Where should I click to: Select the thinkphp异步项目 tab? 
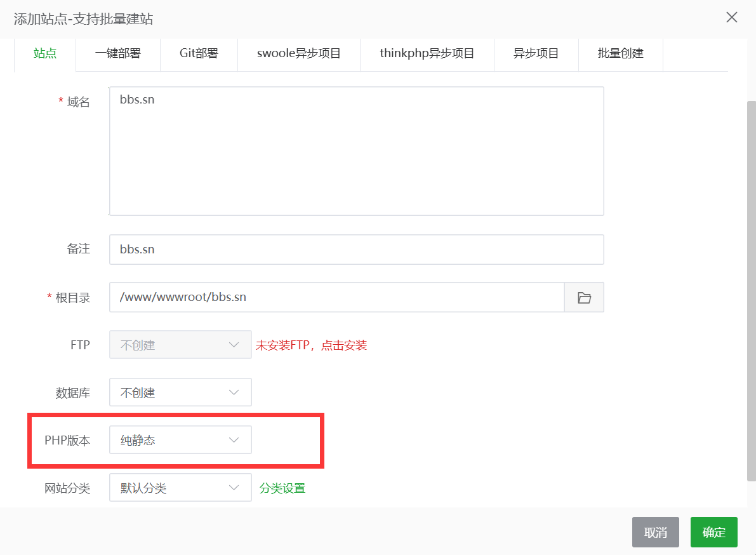(x=427, y=53)
